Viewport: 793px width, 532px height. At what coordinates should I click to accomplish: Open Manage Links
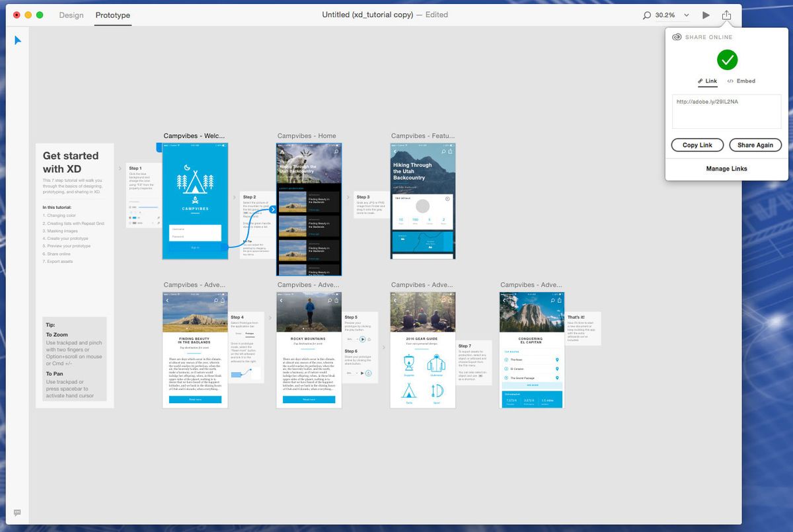coord(726,169)
